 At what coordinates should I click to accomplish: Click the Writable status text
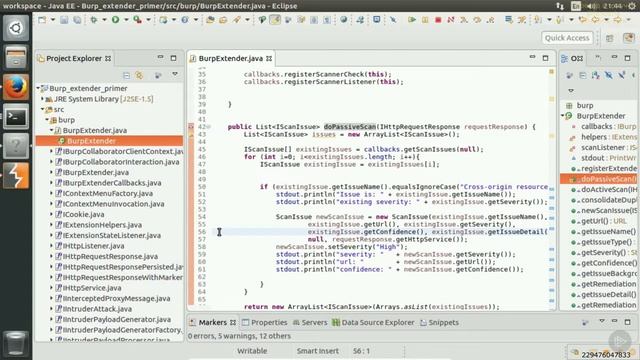pos(252,351)
